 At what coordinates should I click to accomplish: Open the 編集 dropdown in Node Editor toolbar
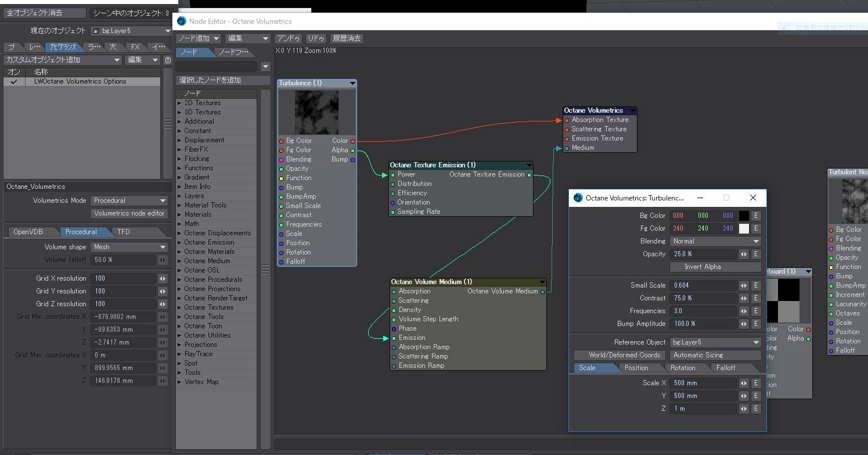(248, 38)
